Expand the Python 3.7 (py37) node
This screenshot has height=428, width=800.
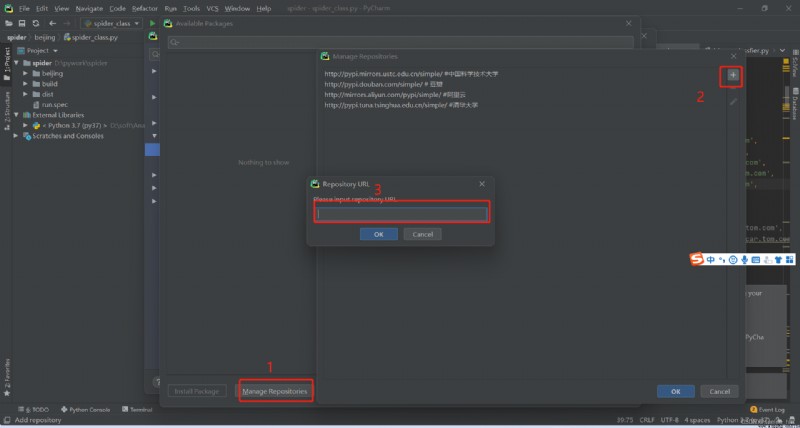[x=25, y=125]
